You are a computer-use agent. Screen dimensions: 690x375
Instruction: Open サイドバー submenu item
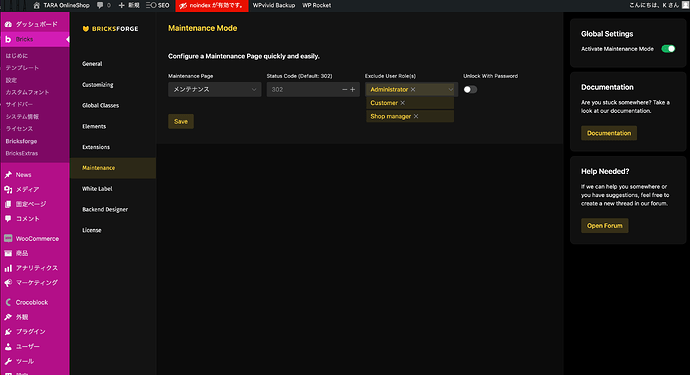(19, 104)
